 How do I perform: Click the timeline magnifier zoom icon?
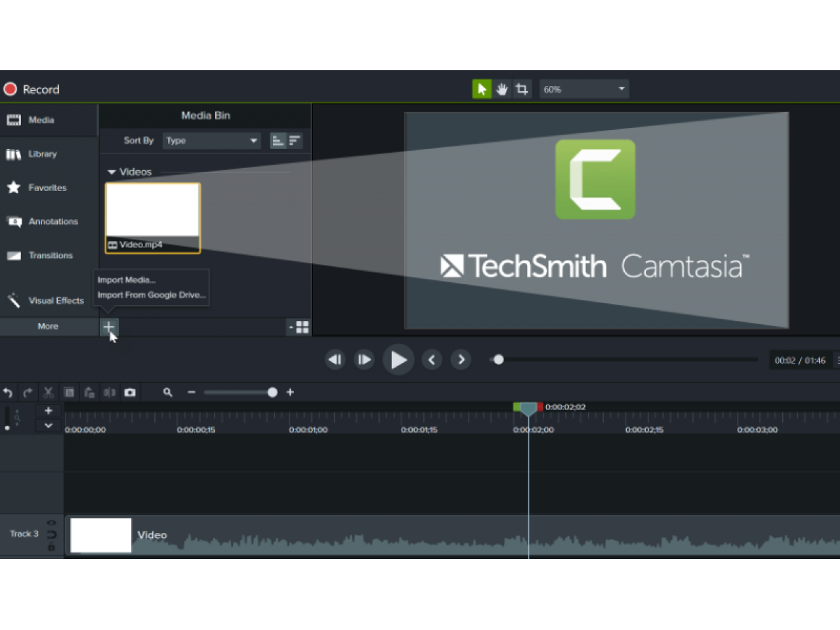coord(168,392)
